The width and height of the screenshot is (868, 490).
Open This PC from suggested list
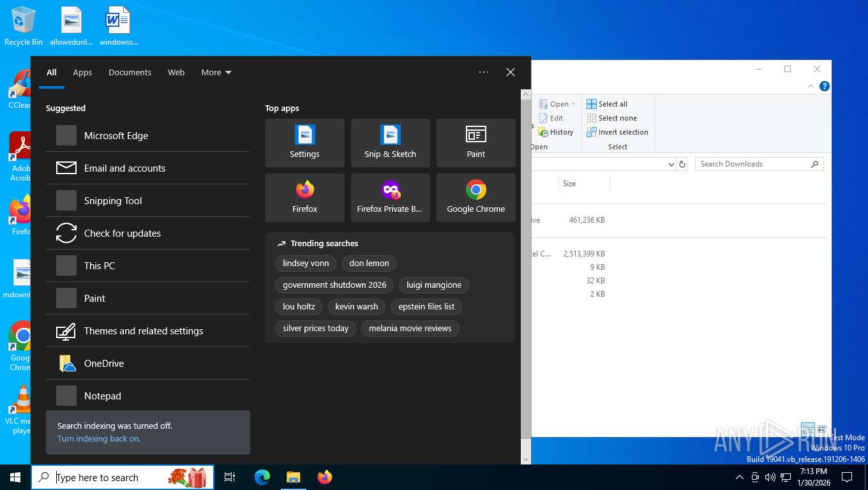pyautogui.click(x=147, y=265)
